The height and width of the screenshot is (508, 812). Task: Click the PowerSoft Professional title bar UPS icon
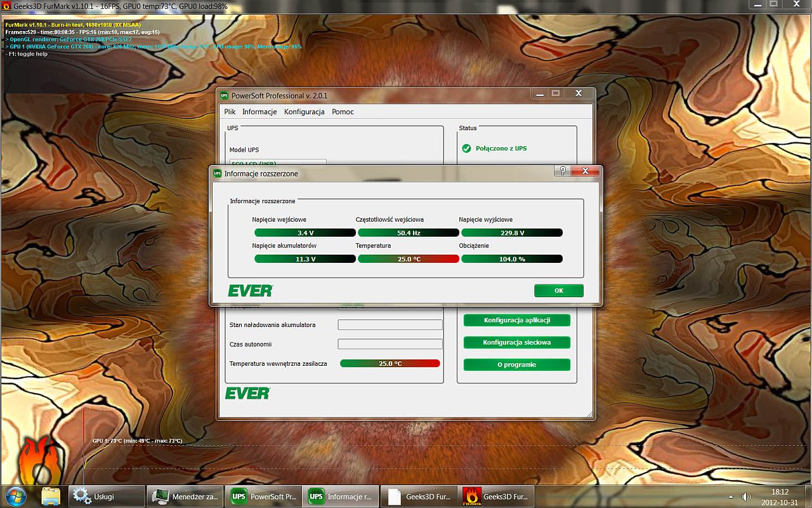point(224,96)
